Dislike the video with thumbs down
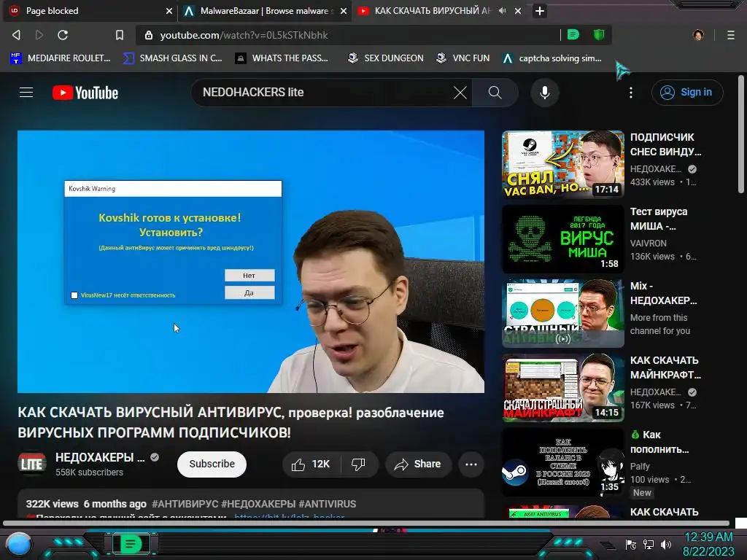The height and width of the screenshot is (560, 747). (x=358, y=464)
